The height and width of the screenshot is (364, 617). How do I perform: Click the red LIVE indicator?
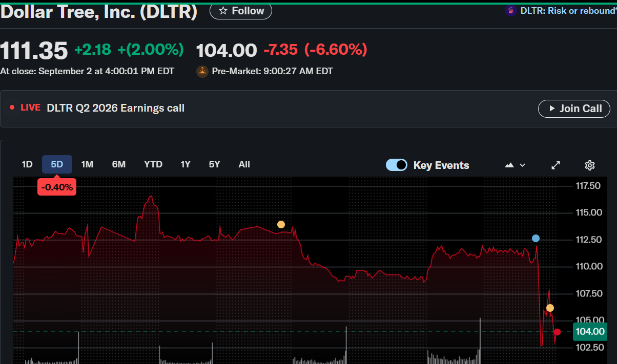(x=25, y=108)
